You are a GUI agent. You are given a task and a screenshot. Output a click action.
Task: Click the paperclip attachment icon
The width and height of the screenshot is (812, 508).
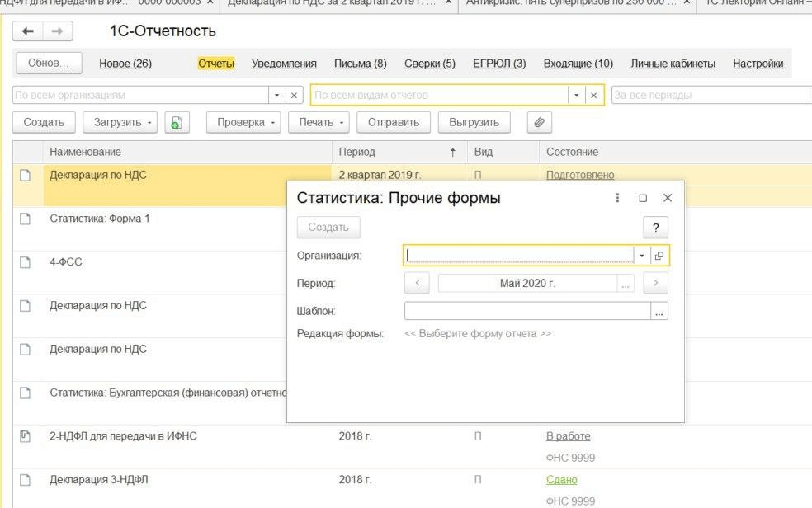point(539,122)
